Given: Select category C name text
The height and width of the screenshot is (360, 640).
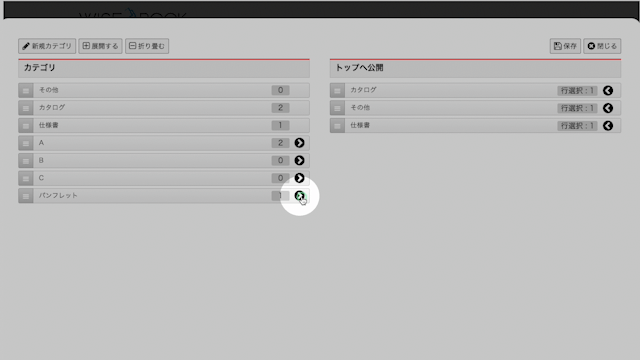Looking at the screenshot, I should click(x=41, y=178).
